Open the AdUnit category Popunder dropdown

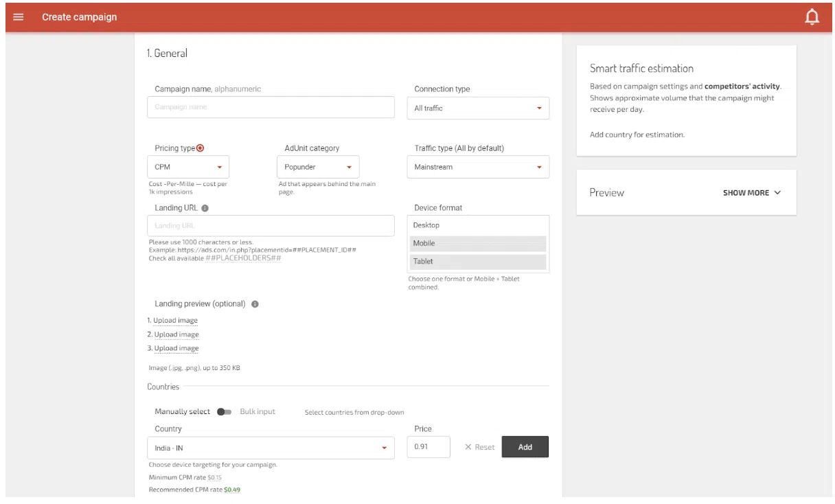318,167
